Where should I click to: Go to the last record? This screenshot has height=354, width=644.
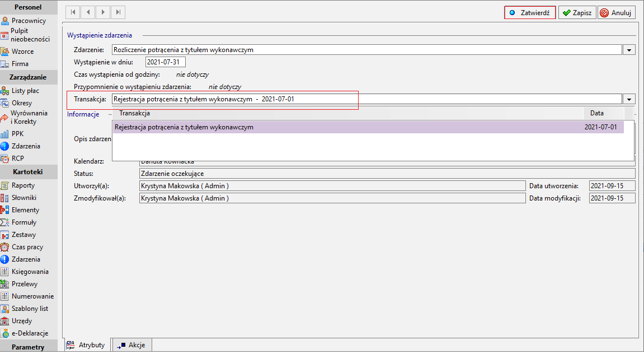pyautogui.click(x=118, y=12)
